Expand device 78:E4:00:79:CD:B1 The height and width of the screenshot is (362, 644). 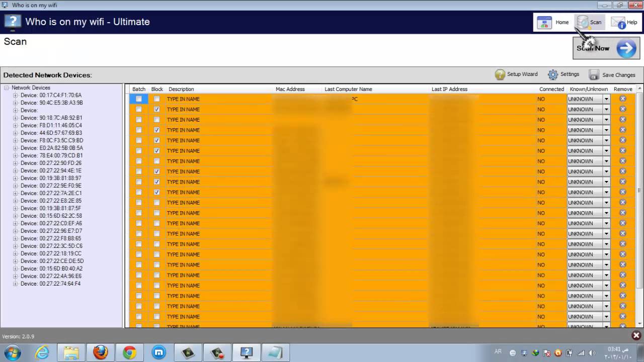coord(15,155)
